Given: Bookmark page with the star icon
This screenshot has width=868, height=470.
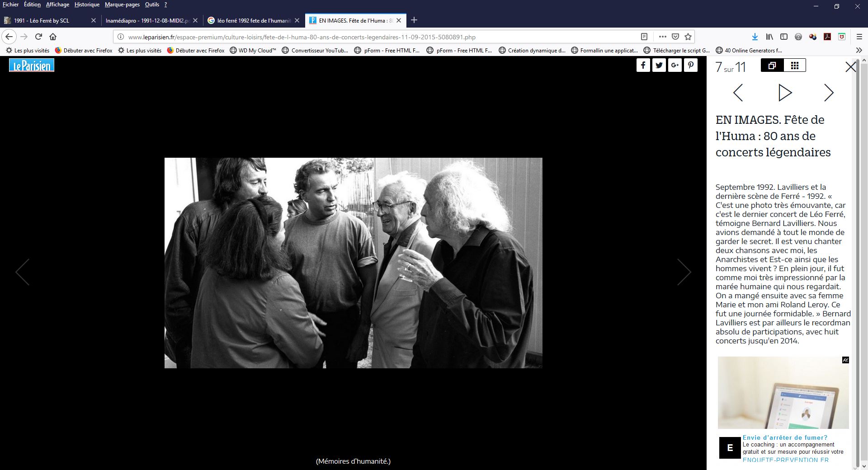Looking at the screenshot, I should (688, 37).
